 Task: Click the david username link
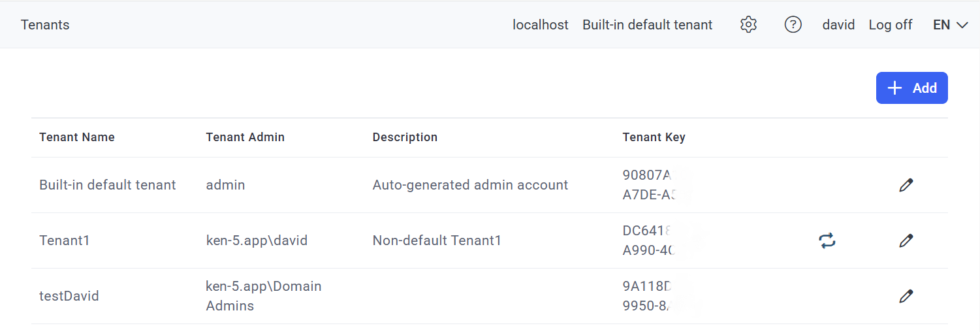[838, 25]
